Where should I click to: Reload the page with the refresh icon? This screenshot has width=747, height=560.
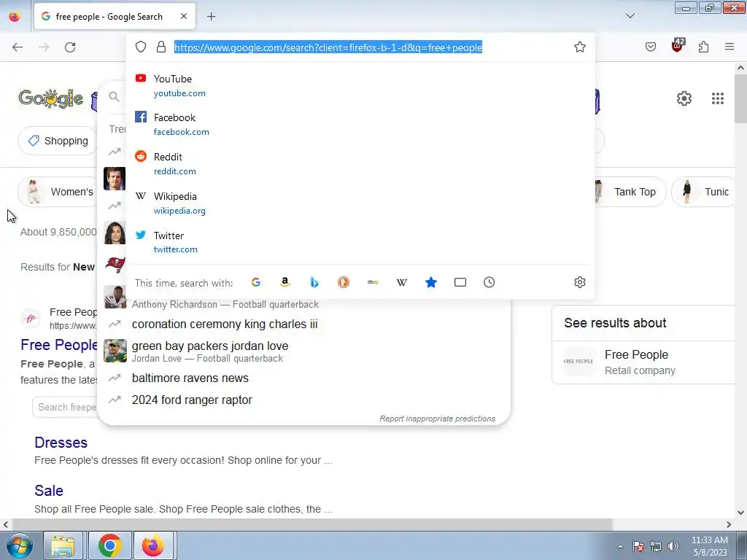70,47
